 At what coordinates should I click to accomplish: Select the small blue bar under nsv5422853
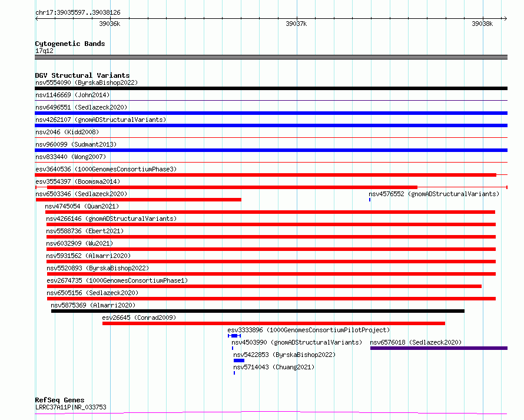239,361
